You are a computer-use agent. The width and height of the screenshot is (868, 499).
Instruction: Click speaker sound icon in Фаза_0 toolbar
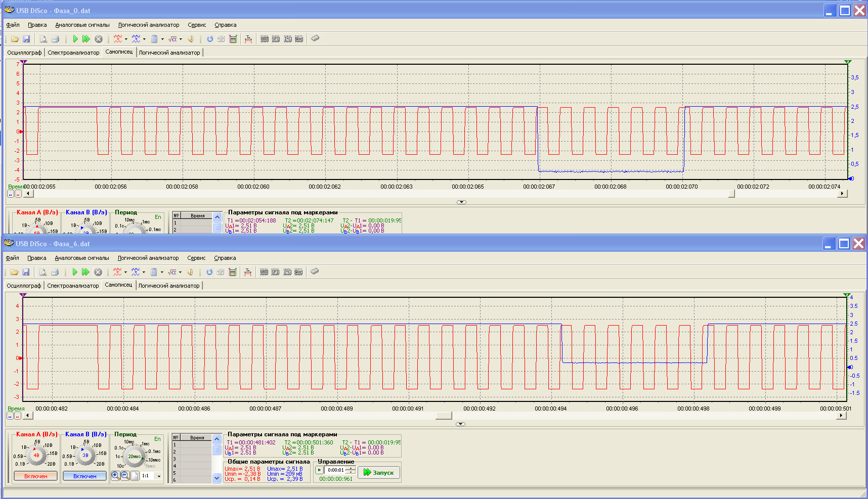[x=191, y=39]
